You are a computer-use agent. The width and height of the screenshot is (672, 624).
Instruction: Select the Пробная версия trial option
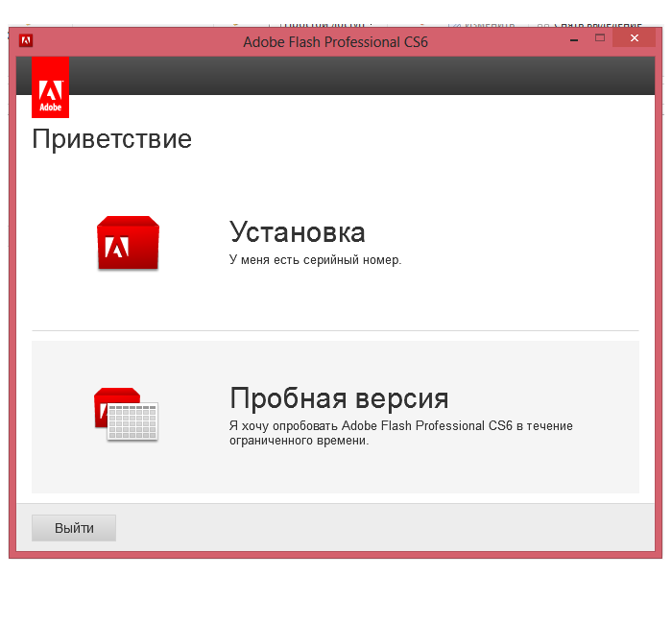point(335,417)
